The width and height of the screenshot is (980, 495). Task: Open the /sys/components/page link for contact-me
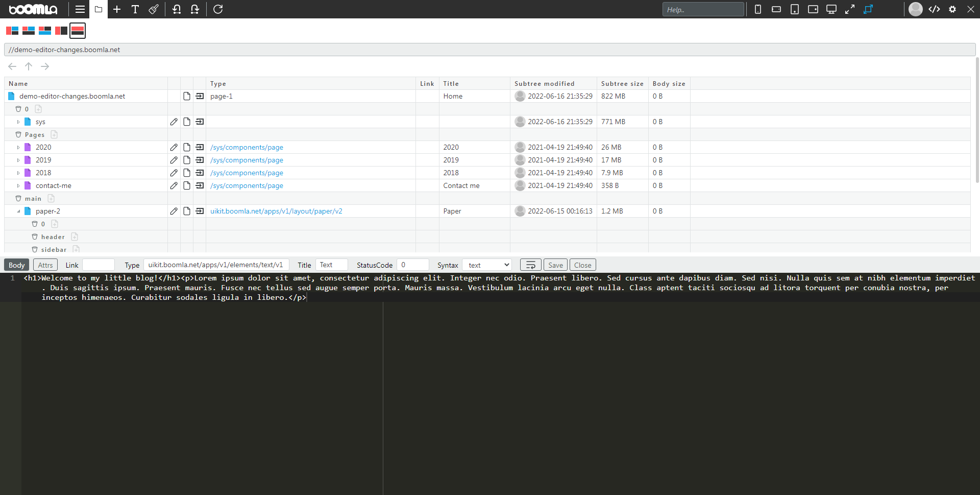pyautogui.click(x=247, y=185)
